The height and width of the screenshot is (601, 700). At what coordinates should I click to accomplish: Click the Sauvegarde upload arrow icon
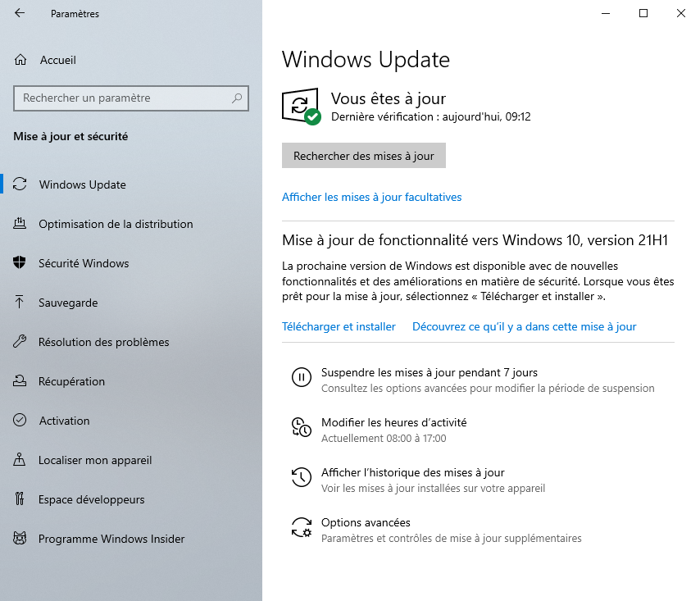[20, 303]
